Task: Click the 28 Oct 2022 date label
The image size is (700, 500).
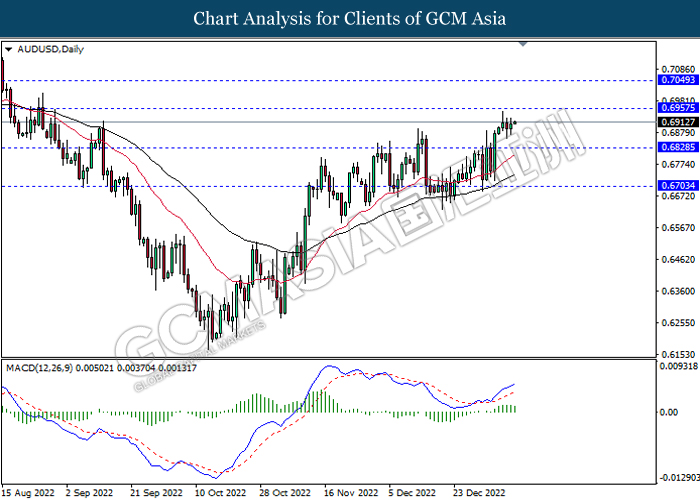Action: 285,493
